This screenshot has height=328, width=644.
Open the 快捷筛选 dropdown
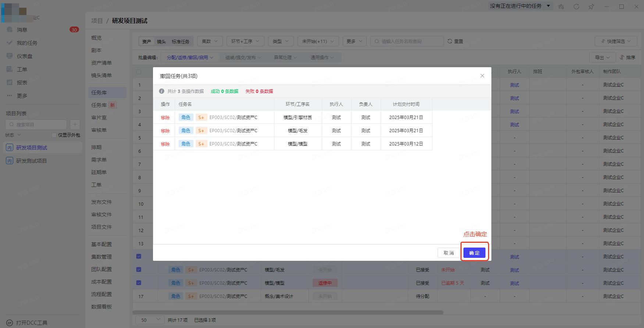(616, 41)
